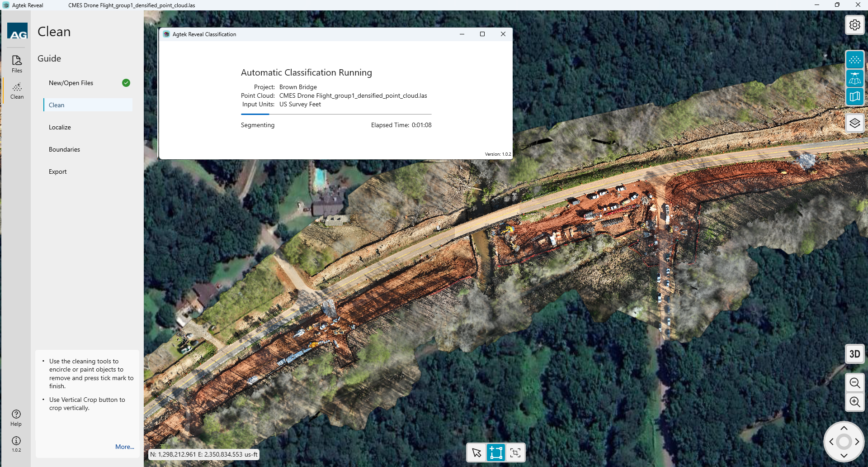The width and height of the screenshot is (868, 467).
Task: Toggle drone orthoimage display button
Action: point(854,78)
